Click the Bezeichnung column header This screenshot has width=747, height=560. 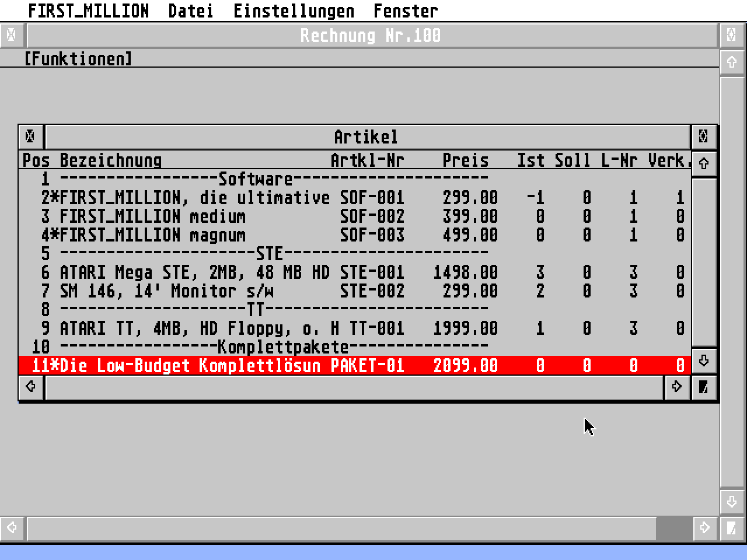pyautogui.click(x=111, y=160)
